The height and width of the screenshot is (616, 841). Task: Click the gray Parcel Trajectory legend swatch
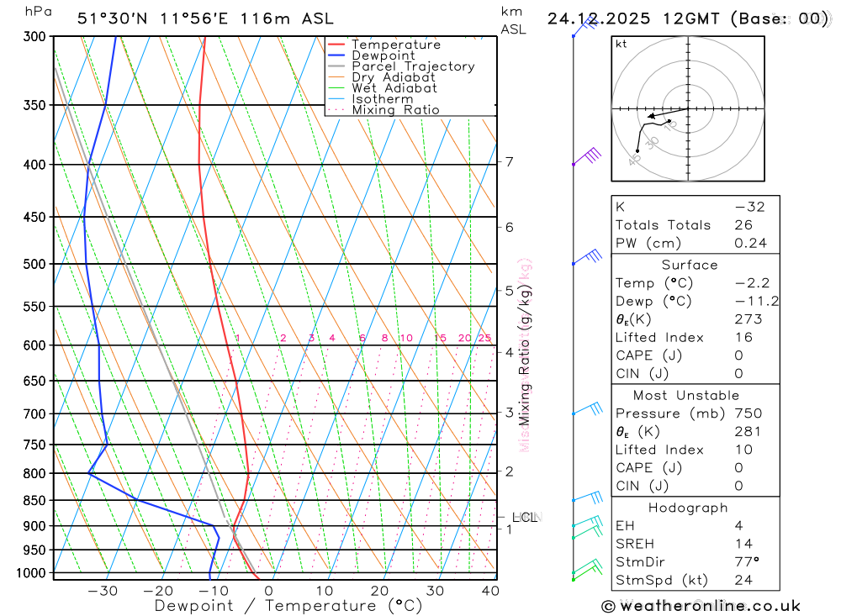pyautogui.click(x=336, y=66)
